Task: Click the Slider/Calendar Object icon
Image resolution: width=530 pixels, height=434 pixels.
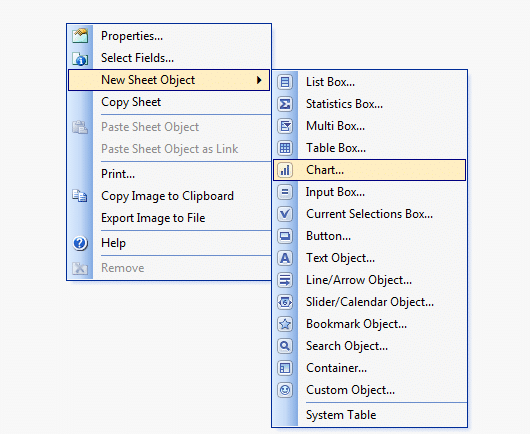Action: pos(285,302)
